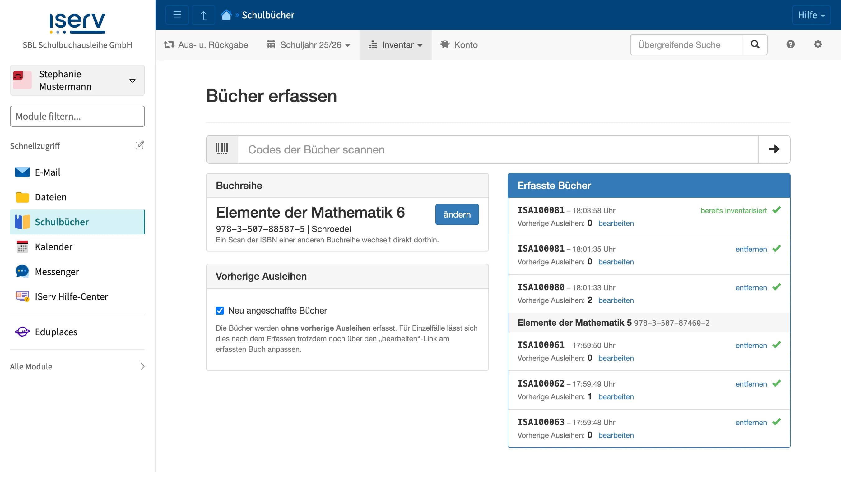Click green checkmark of ISA100080 row

click(x=776, y=287)
